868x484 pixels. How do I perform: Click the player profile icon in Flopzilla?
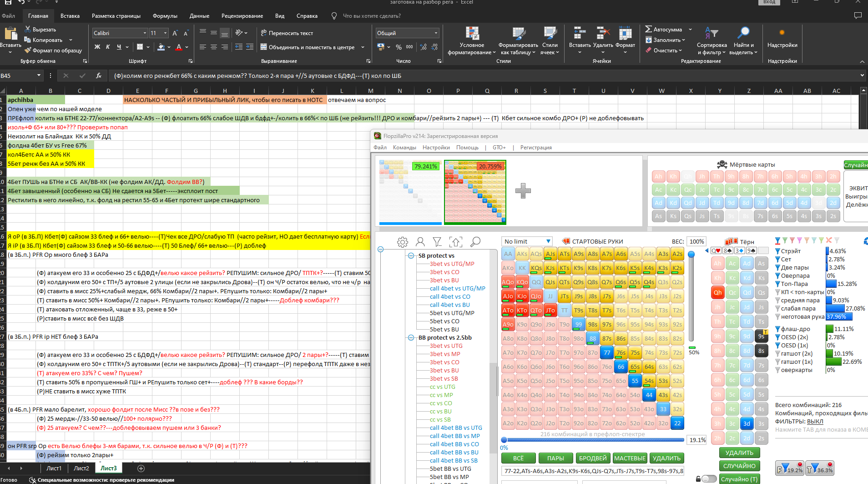coord(420,242)
